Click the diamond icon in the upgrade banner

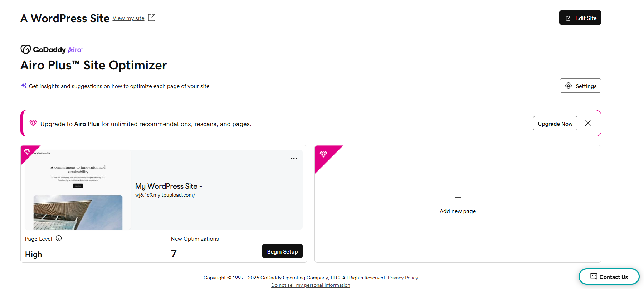(x=33, y=123)
